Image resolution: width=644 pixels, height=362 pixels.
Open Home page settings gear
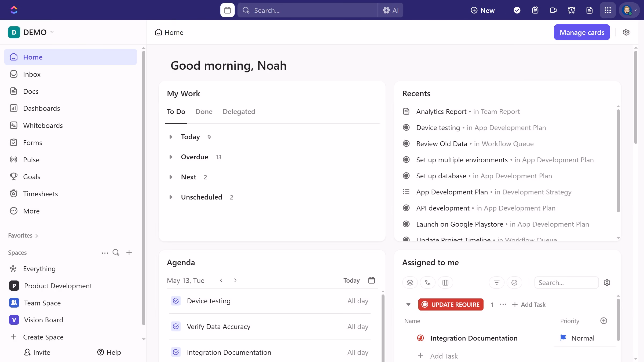(626, 32)
